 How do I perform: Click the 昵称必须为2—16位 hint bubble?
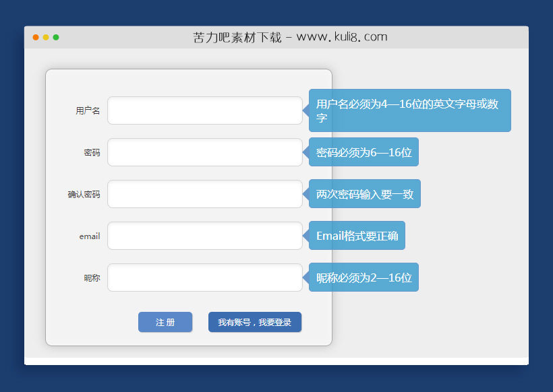(x=364, y=277)
